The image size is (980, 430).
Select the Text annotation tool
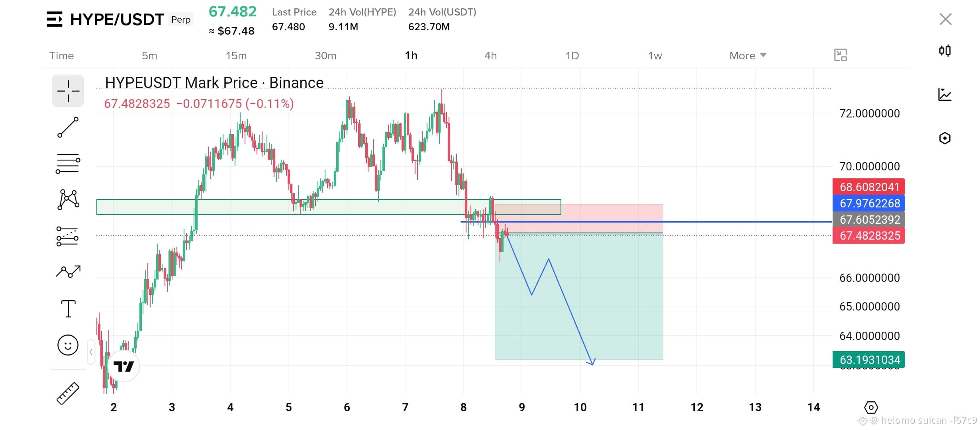click(x=68, y=309)
